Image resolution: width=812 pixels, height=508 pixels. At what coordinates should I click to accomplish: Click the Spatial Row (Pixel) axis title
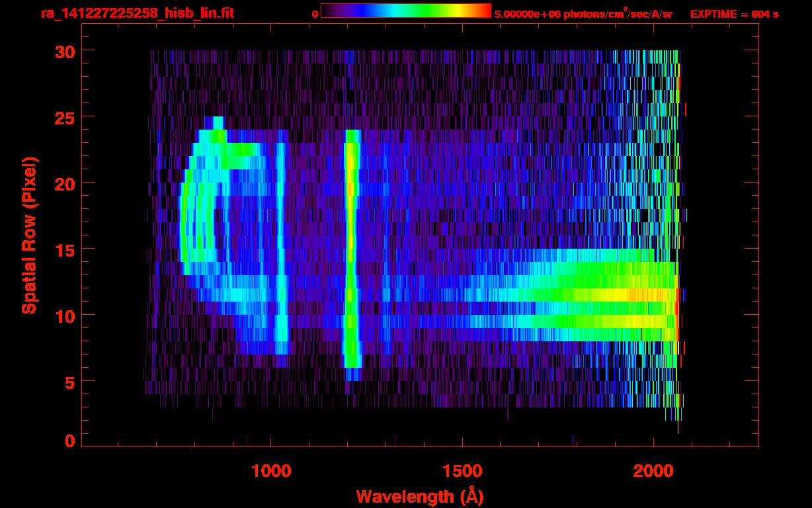(x=30, y=235)
